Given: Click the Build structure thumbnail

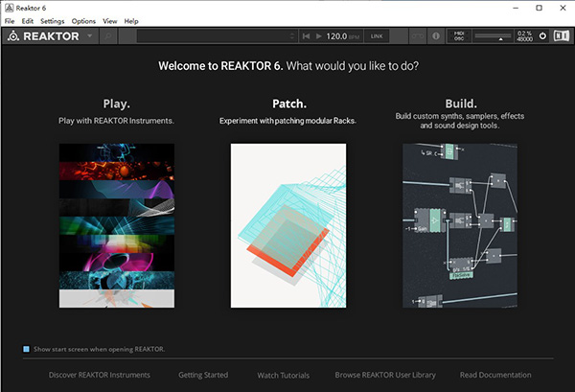Looking at the screenshot, I should pyautogui.click(x=460, y=225).
